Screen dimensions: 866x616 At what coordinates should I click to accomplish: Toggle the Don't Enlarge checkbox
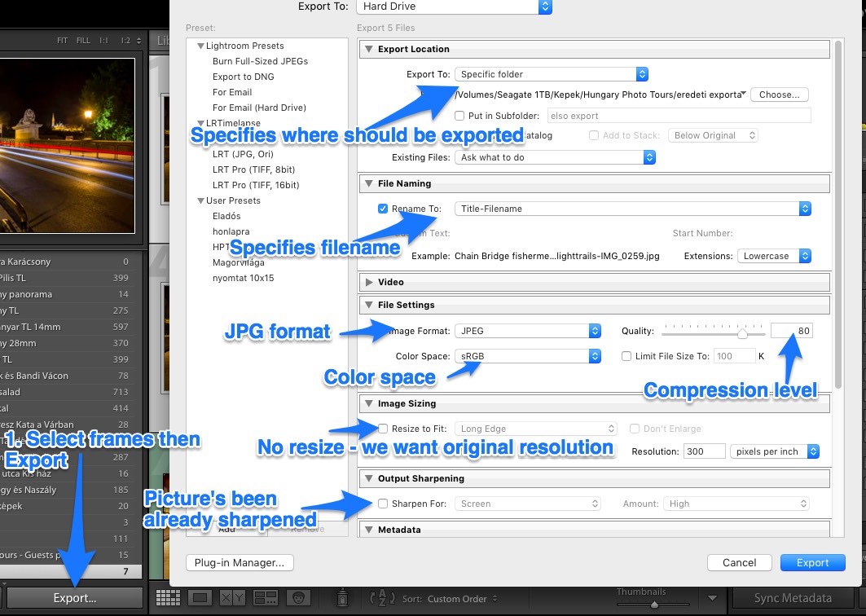[635, 429]
